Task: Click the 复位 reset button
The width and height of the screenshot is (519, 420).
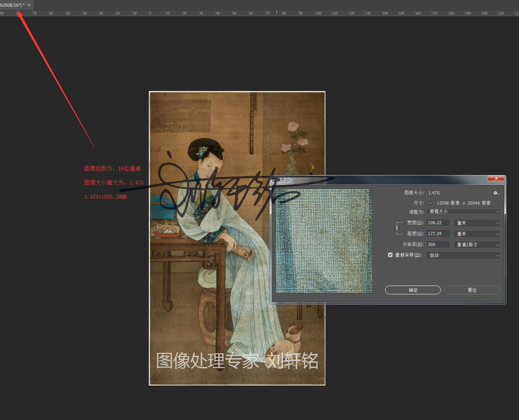Action: pos(472,290)
